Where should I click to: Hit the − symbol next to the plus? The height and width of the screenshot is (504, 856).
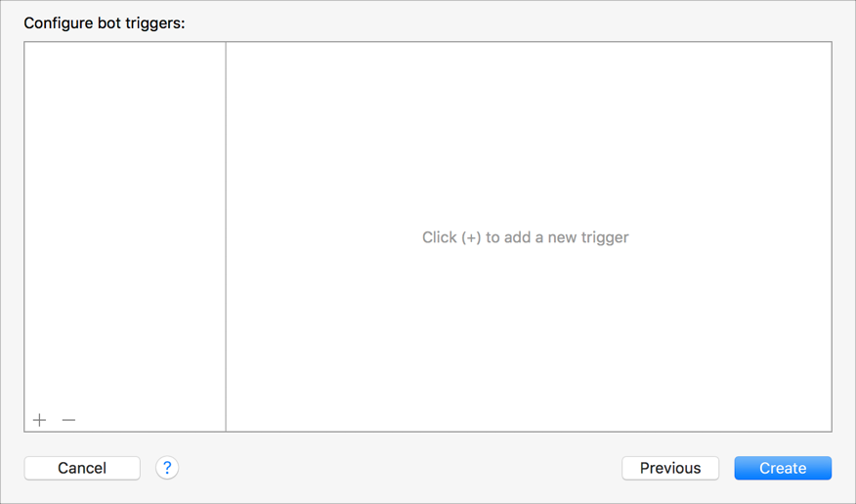68,420
